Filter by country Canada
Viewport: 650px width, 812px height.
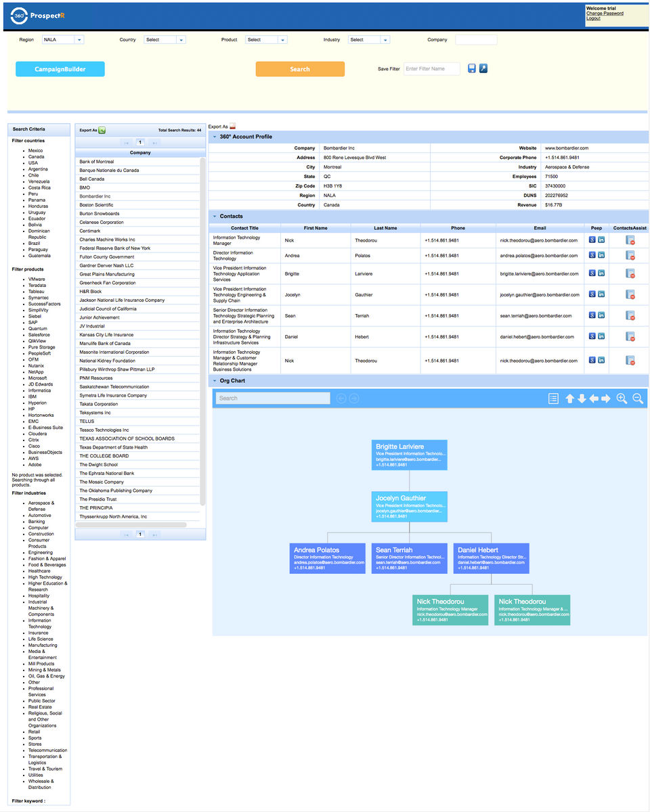37,157
